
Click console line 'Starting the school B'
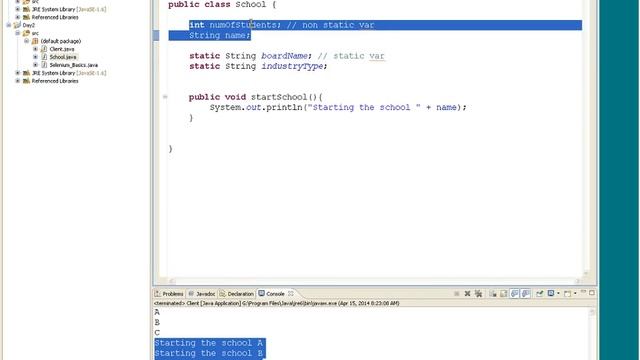(x=209, y=353)
